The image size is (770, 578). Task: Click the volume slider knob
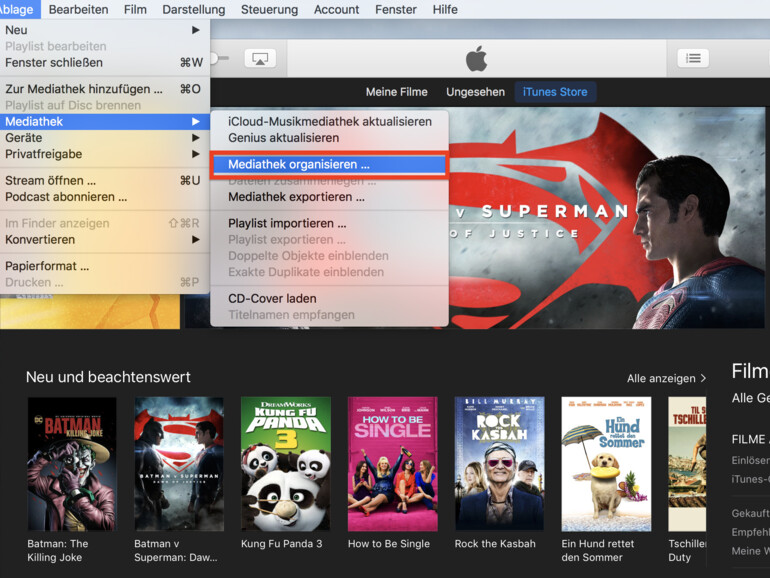(214, 58)
